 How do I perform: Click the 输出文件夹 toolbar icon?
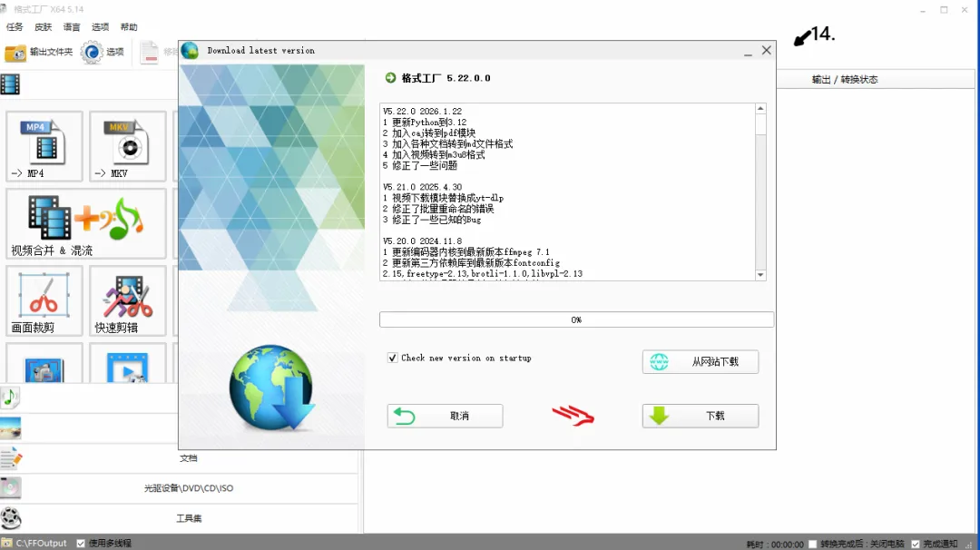pos(15,53)
